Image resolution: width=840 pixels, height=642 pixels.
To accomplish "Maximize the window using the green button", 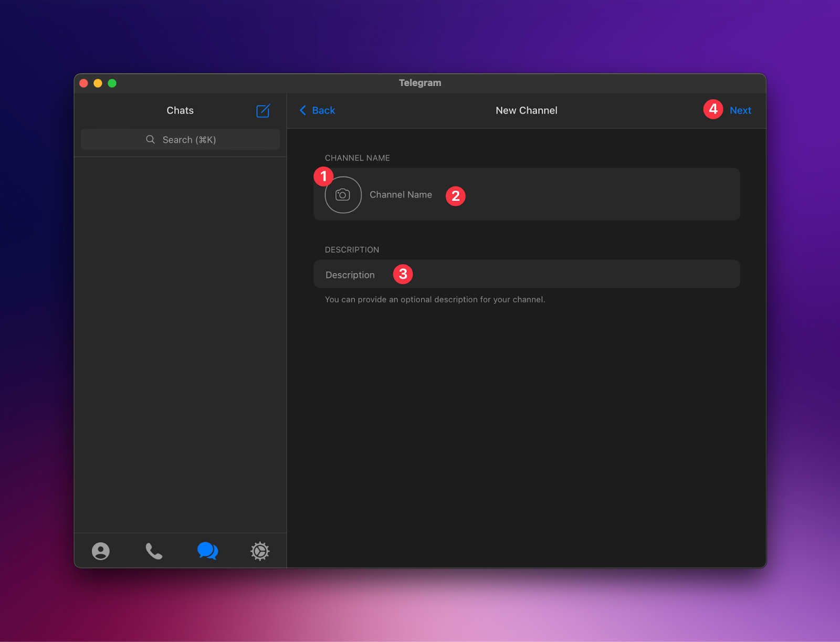I will click(x=112, y=83).
